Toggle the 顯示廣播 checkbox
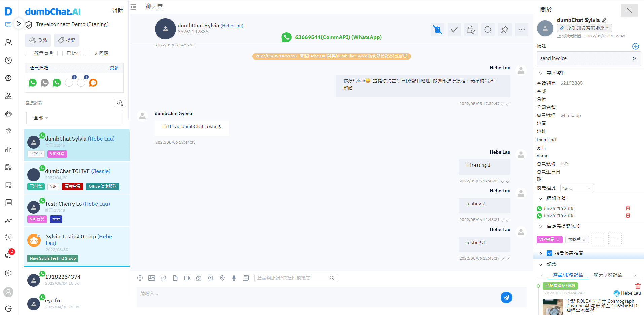The width and height of the screenshot is (644, 315). [28, 53]
